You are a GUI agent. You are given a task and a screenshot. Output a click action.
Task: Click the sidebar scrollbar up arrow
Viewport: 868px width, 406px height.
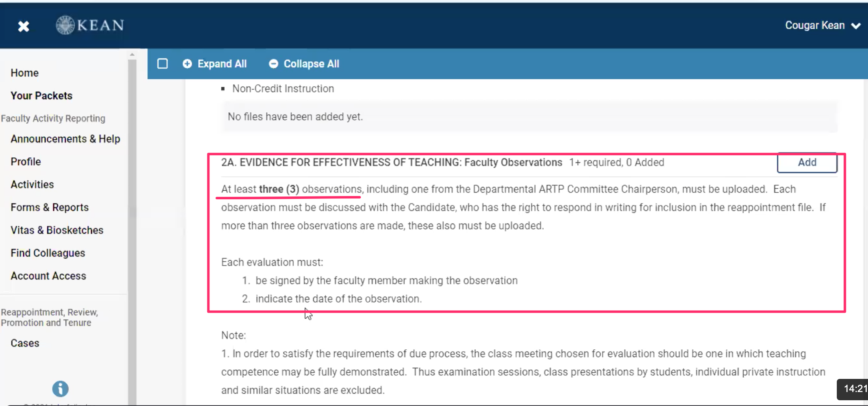point(132,54)
